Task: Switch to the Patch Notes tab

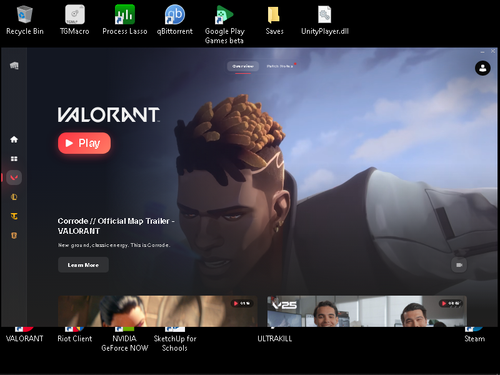Action: (280, 66)
